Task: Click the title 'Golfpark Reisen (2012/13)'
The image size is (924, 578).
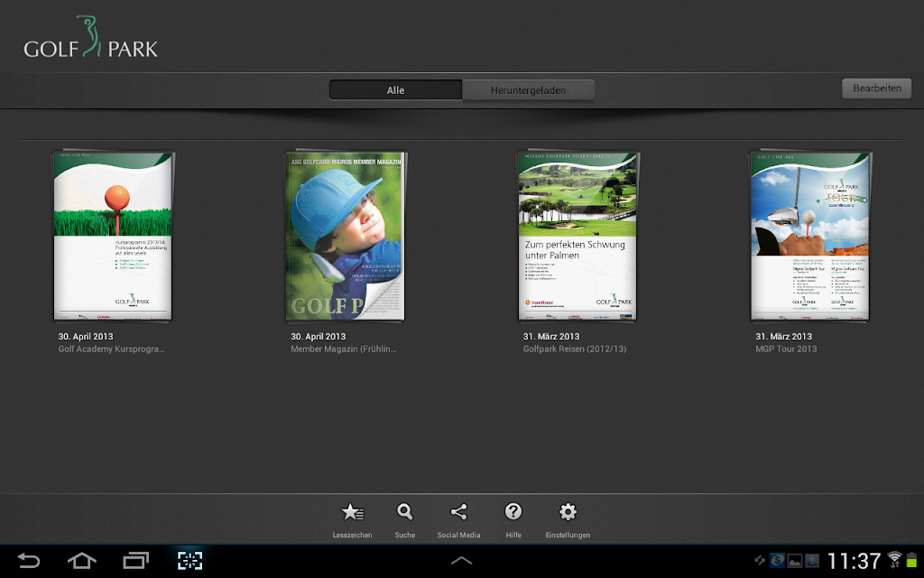Action: tap(575, 350)
